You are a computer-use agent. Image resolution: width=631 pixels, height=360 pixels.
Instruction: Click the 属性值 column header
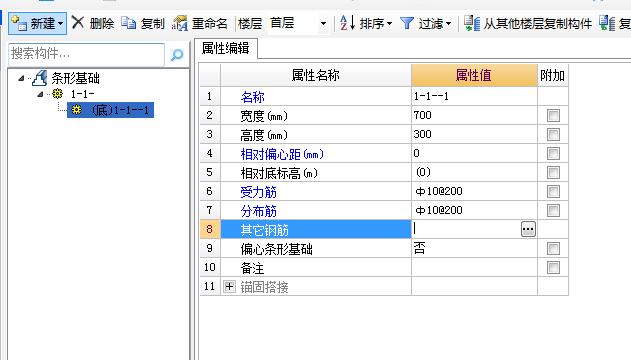coord(474,75)
